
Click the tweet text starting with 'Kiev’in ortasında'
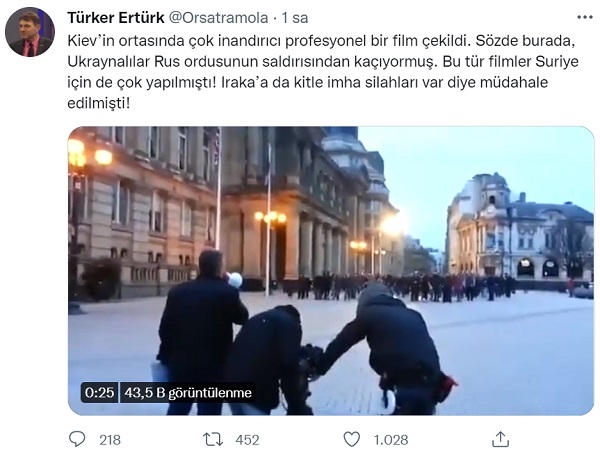pyautogui.click(x=323, y=72)
